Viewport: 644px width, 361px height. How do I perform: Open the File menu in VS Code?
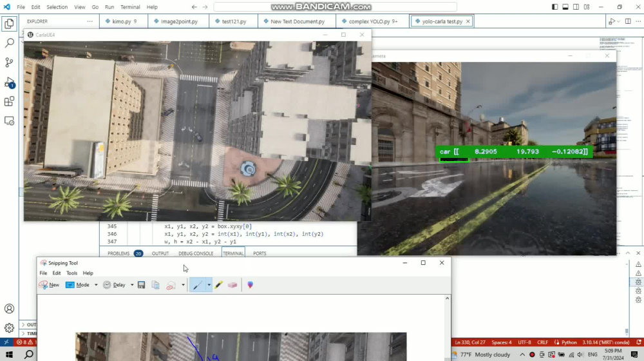21,7
